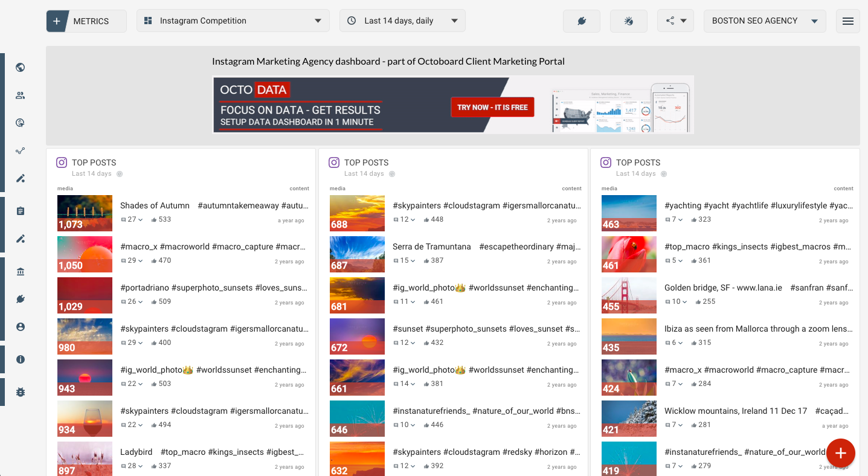Image resolution: width=868 pixels, height=476 pixels.
Task: Click the pen icon above the clipboard icon
Action: [21, 178]
